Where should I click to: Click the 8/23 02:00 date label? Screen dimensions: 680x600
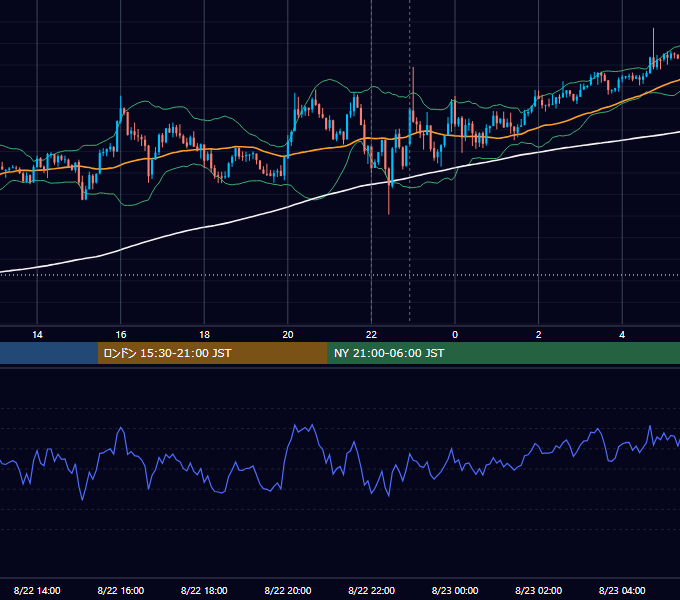coord(539,590)
